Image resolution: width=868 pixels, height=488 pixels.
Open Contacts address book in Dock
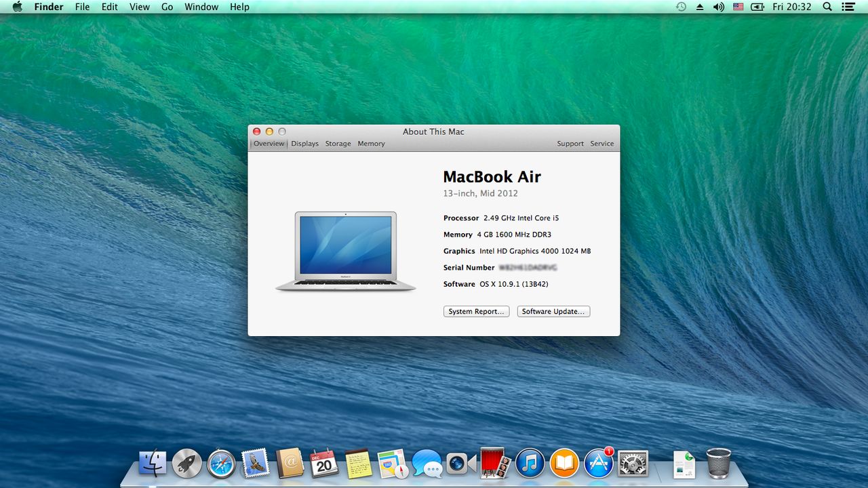click(x=290, y=464)
